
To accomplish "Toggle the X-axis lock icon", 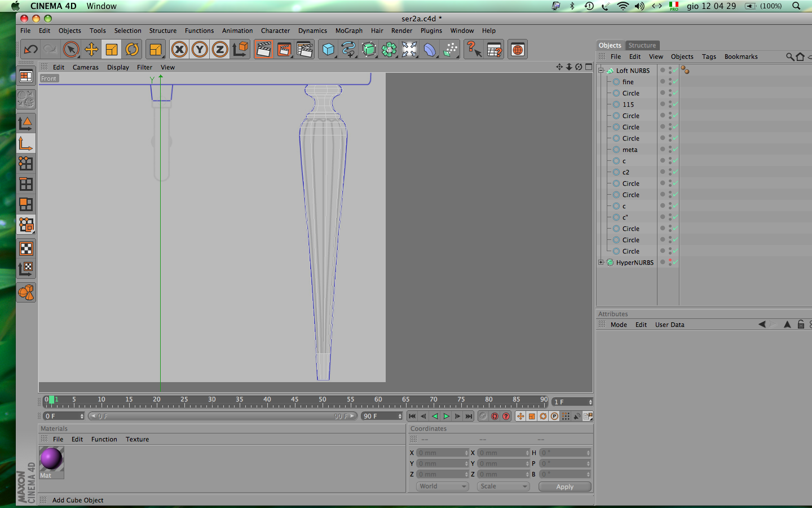I will pyautogui.click(x=179, y=50).
